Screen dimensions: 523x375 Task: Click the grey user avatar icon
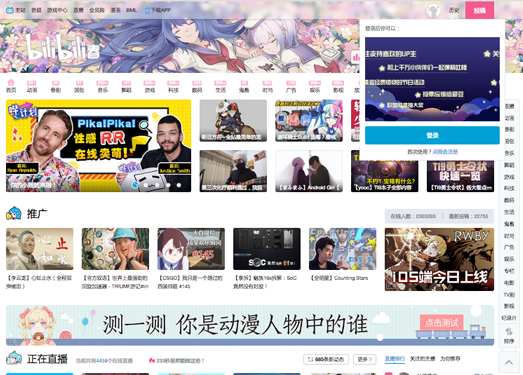(433, 11)
